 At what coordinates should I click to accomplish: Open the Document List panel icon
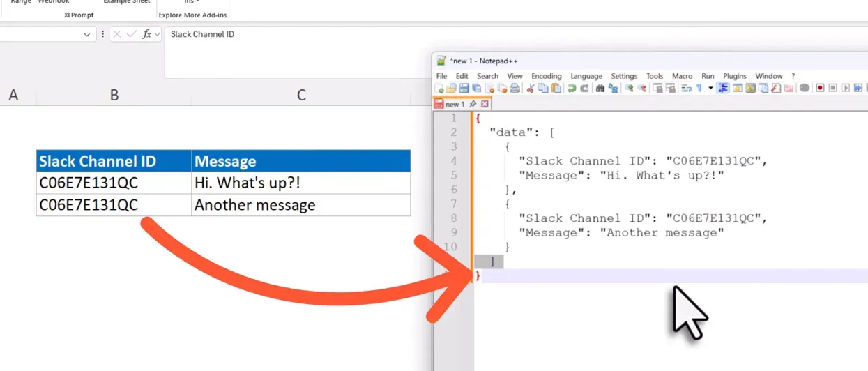763,88
